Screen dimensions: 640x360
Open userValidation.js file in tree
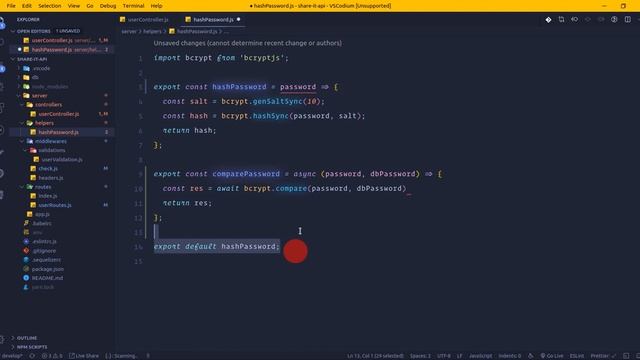[62, 160]
